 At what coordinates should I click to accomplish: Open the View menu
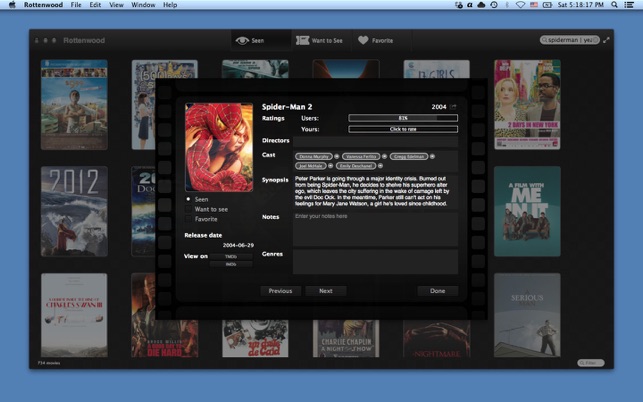[x=117, y=5]
